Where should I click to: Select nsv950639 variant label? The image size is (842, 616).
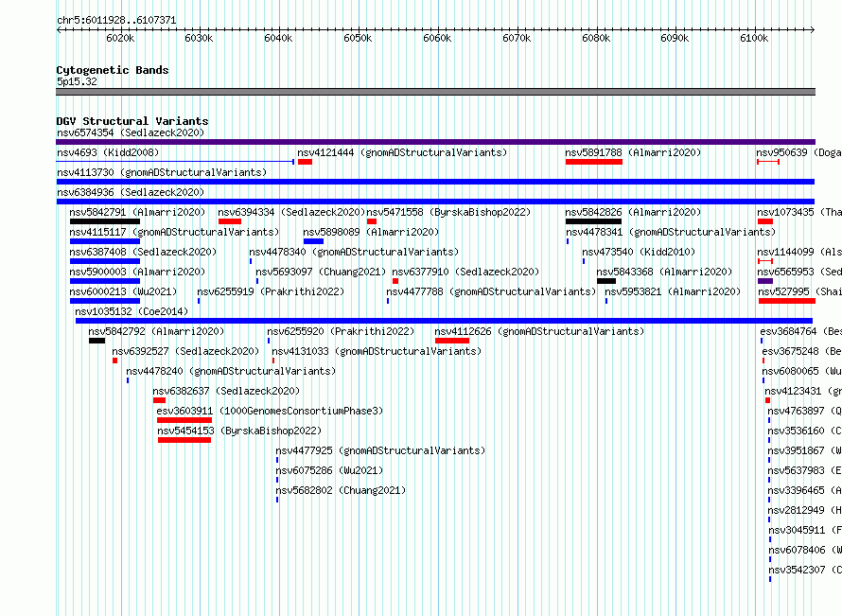[x=799, y=152]
